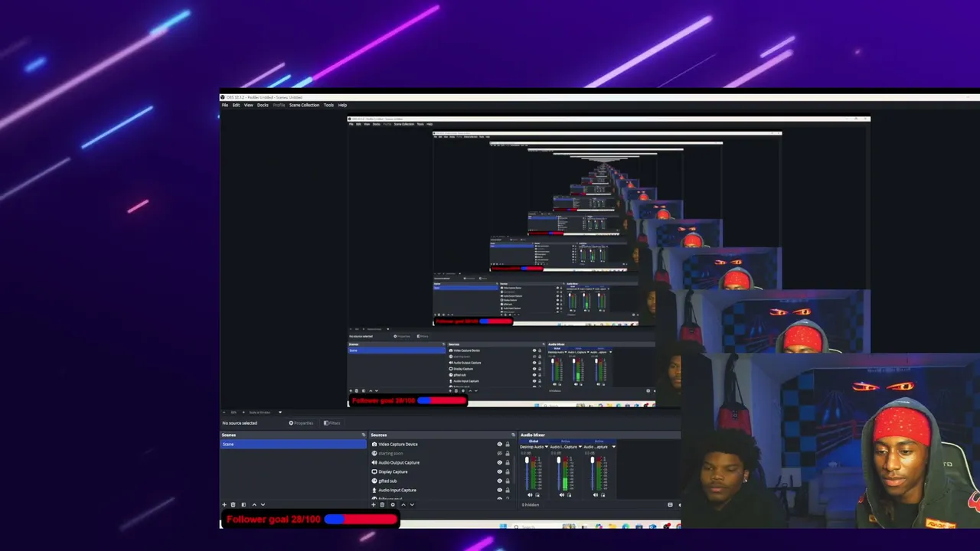This screenshot has height=551, width=980.
Task: Open the View menu in OBS
Action: (248, 105)
